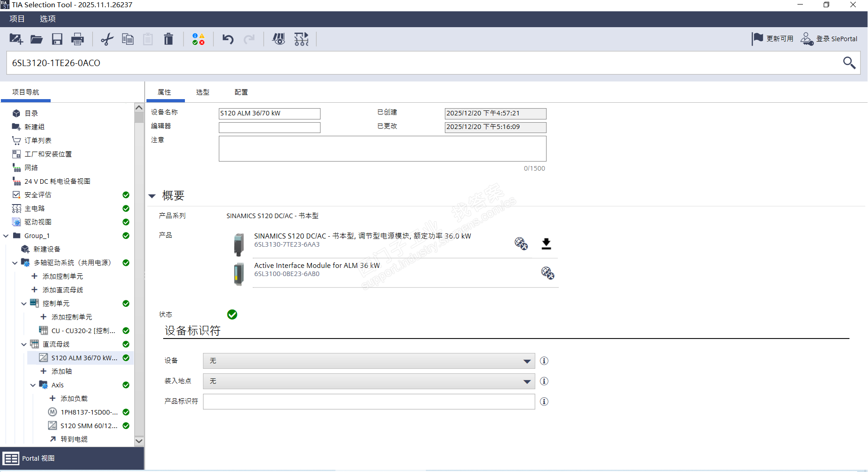Select the 项目导航 panel tab
The image size is (868, 472).
pyautogui.click(x=26, y=92)
